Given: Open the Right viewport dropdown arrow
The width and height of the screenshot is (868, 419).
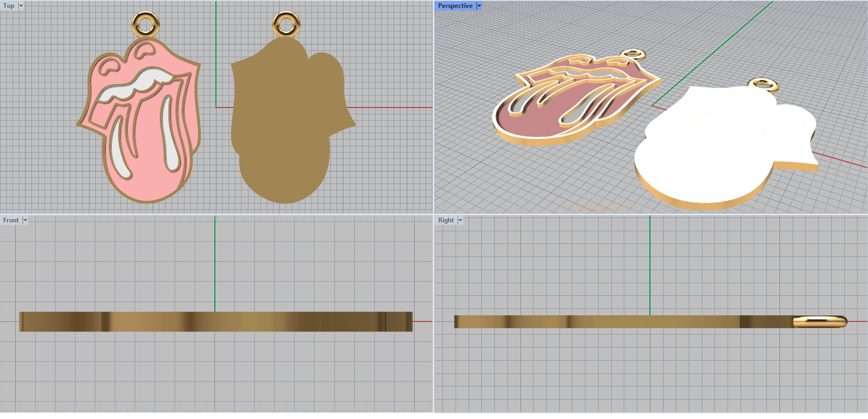Looking at the screenshot, I should pyautogui.click(x=460, y=220).
